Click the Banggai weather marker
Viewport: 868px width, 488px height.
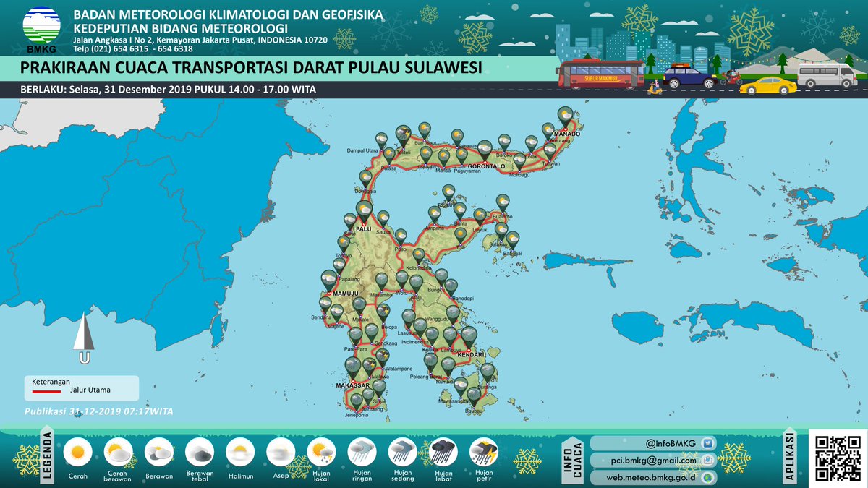[x=513, y=240]
